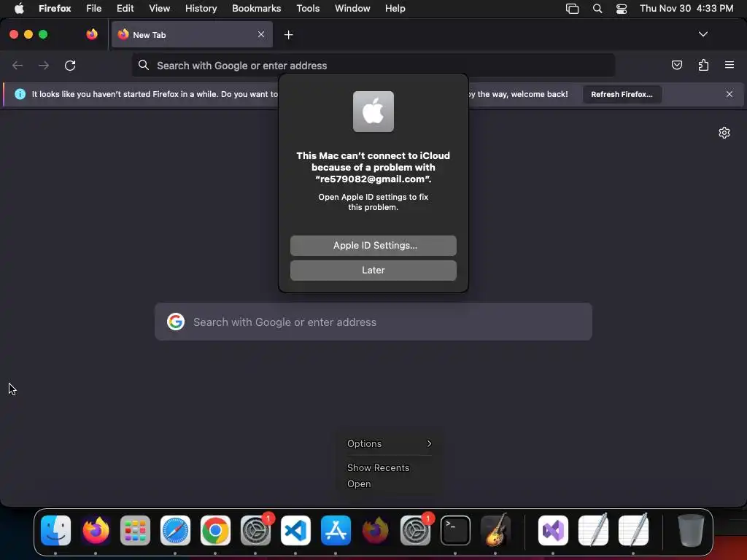
Task: Open the View menu
Action: tap(159, 9)
